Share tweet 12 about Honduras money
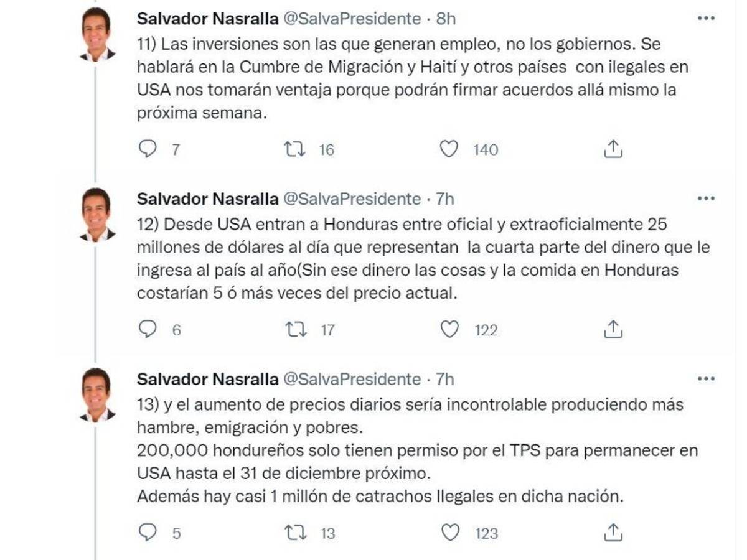Image resolution: width=747 pixels, height=560 pixels. click(x=613, y=329)
